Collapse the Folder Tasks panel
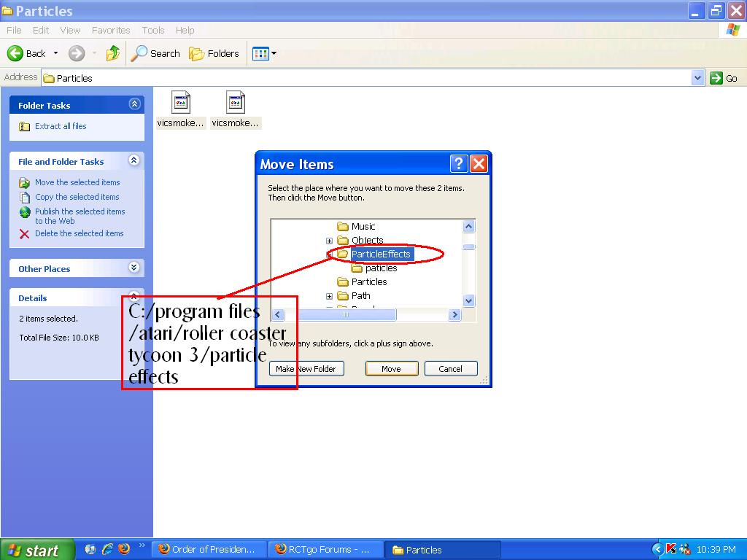Screen dimensions: 747x560 [x=133, y=105]
